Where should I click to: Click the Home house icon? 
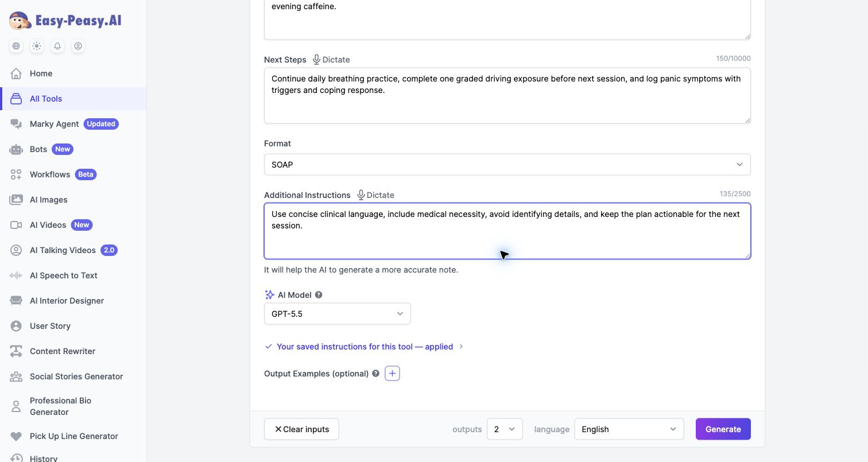[16, 73]
